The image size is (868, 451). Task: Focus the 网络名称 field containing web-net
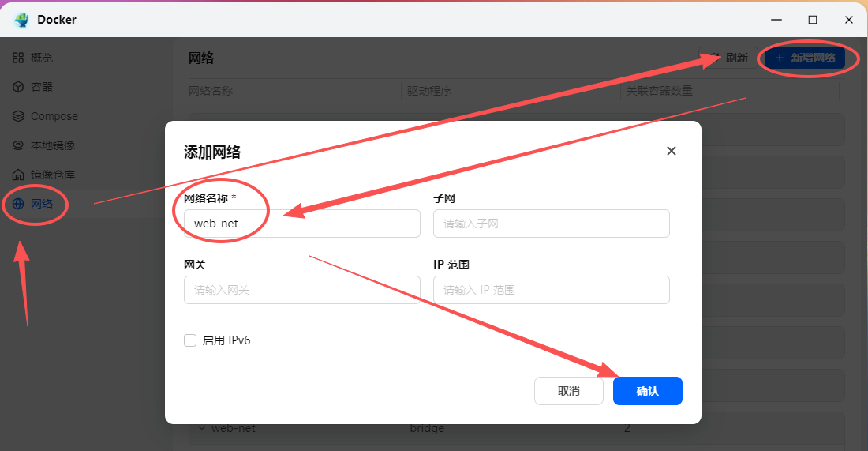point(301,224)
